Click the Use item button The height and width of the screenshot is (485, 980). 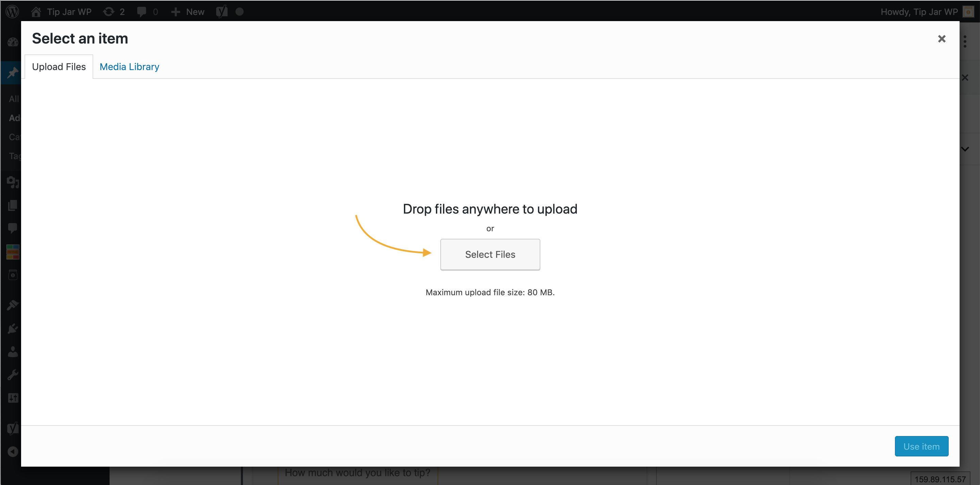[921, 446]
